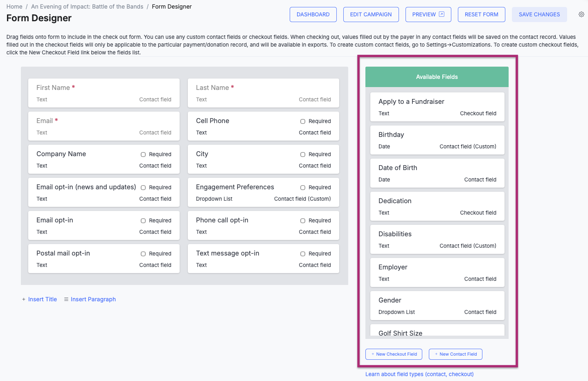Select the Gender dropdown list field card
The image size is (588, 381).
tap(437, 306)
